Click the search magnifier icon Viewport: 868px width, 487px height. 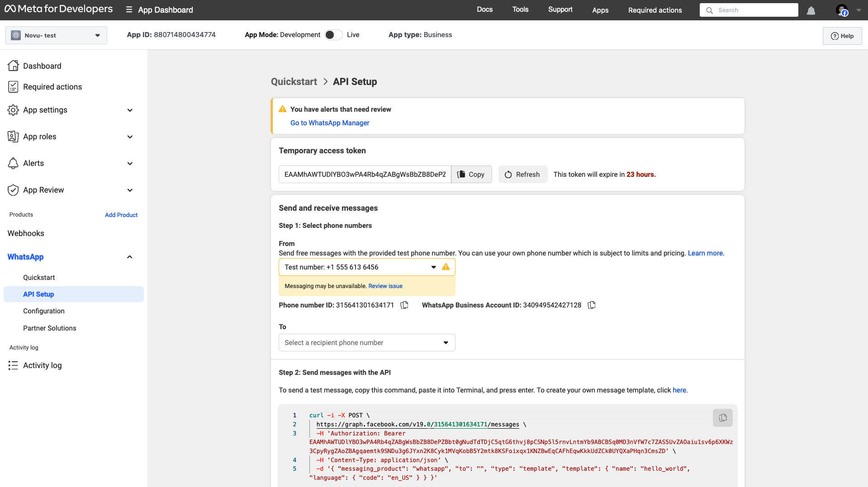(709, 10)
